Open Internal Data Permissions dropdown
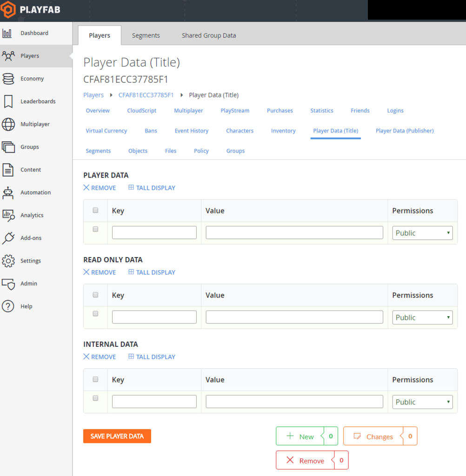This screenshot has height=476, width=466. pos(422,402)
